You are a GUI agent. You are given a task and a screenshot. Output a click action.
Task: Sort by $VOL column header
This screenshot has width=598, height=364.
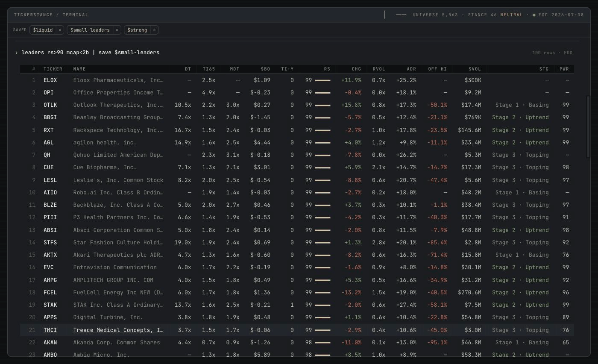(475, 69)
